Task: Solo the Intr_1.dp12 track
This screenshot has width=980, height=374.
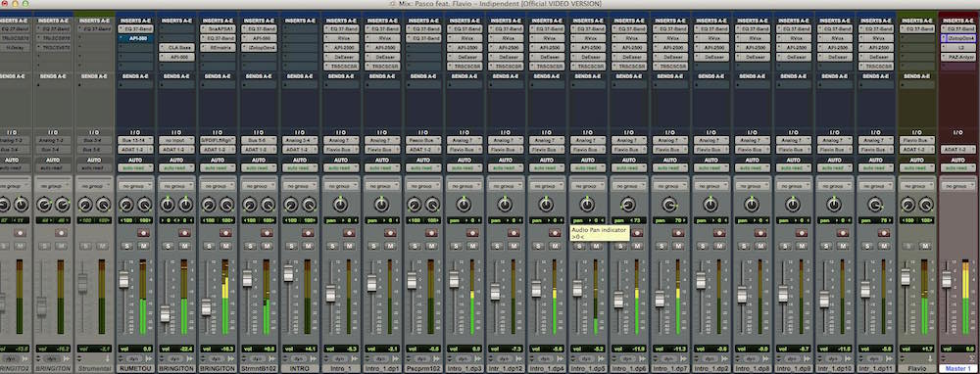Action: click(496, 246)
